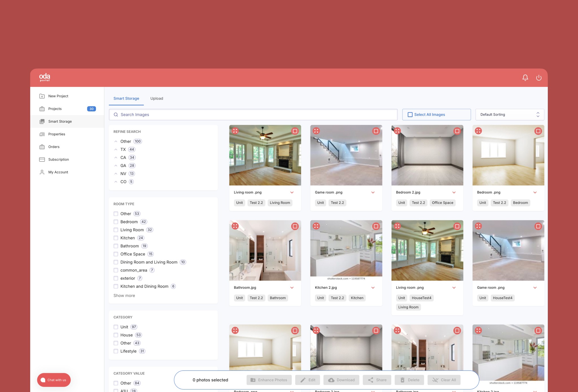Click Show more under Room Type
Screen dimensions: 578x392
click(x=124, y=296)
